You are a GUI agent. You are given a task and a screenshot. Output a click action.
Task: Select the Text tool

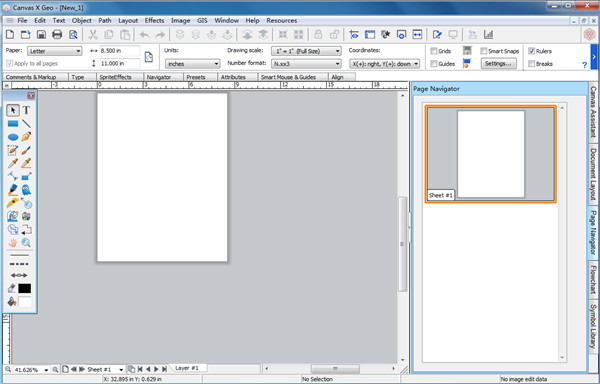click(26, 111)
